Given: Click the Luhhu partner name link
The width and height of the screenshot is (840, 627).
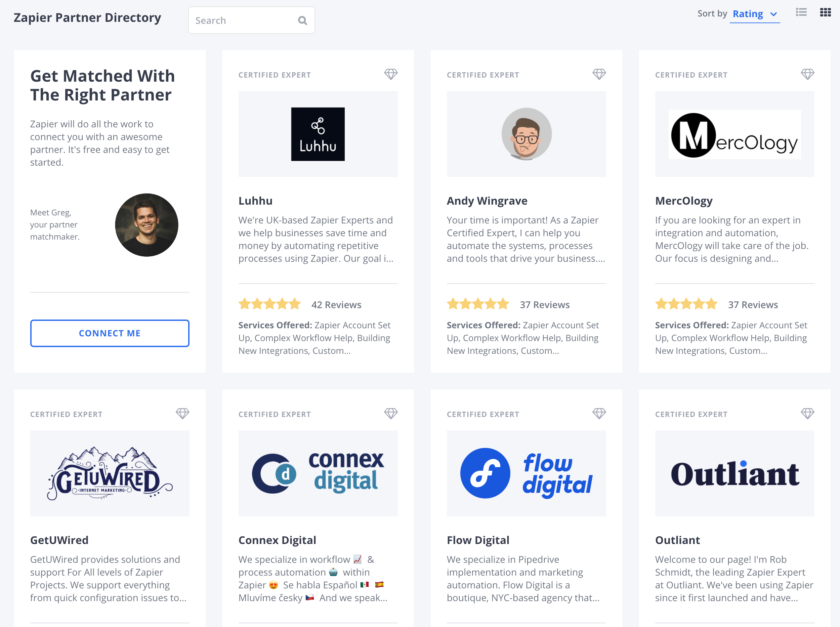Looking at the screenshot, I should pos(256,200).
